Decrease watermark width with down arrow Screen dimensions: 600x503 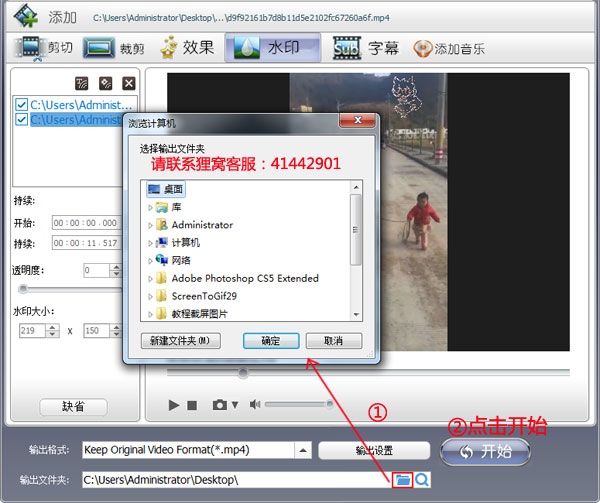53,334
